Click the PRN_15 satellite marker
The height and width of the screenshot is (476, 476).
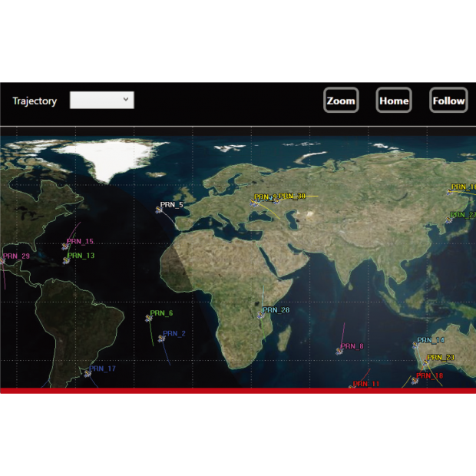point(66,247)
